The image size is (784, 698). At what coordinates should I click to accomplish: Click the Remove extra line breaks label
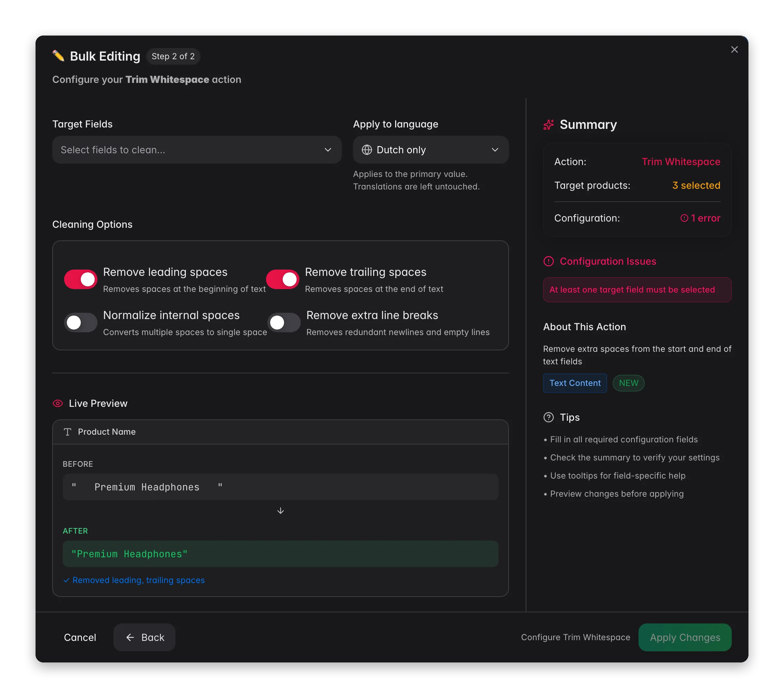372,315
